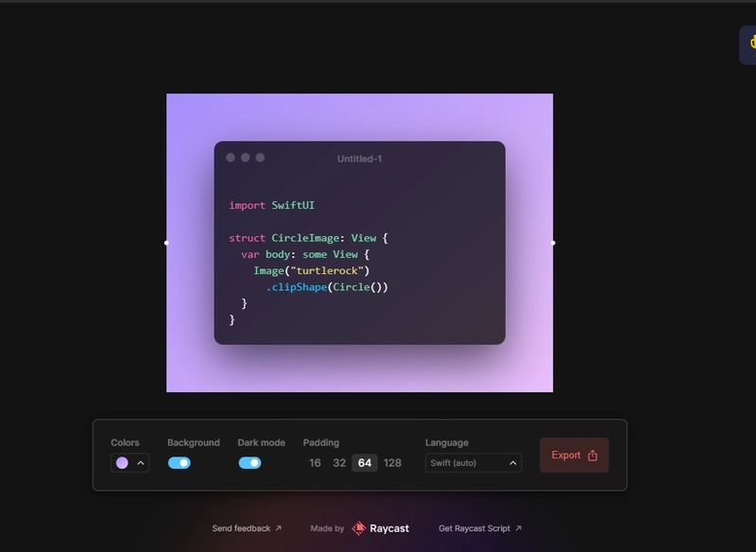Click the right resize handle of the frame
The height and width of the screenshot is (552, 756).
tap(553, 243)
